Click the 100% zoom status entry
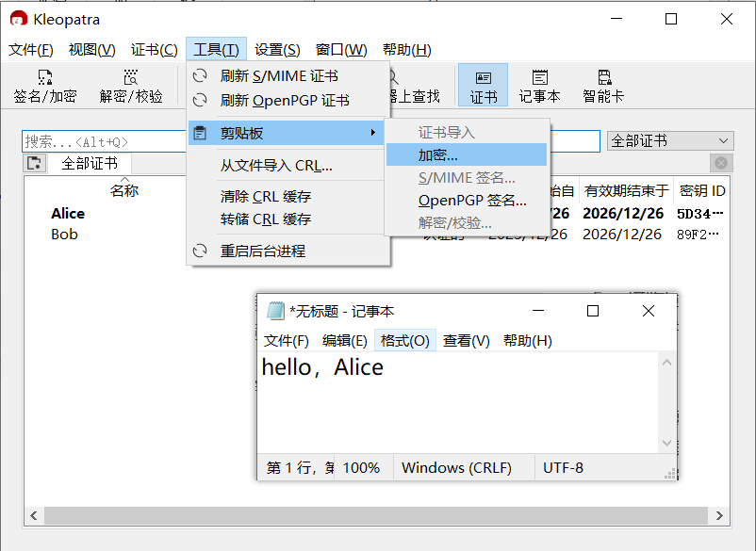This screenshot has height=551, width=756. coord(361,468)
